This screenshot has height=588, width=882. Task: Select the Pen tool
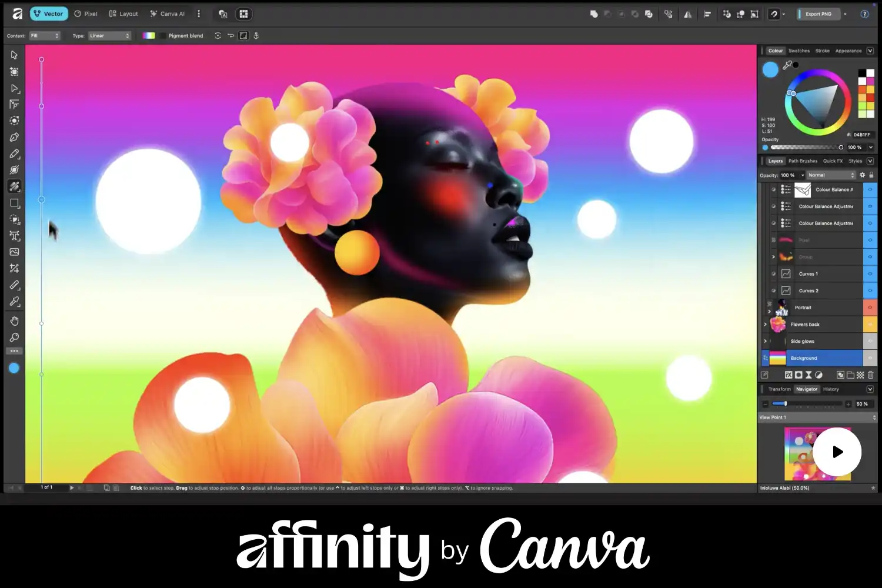[14, 137]
